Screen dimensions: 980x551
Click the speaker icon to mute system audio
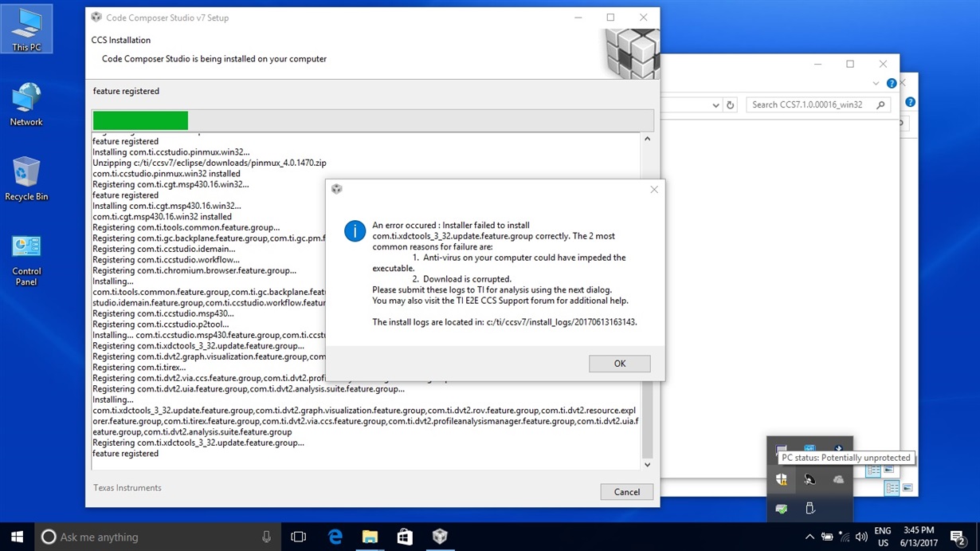coord(861,536)
